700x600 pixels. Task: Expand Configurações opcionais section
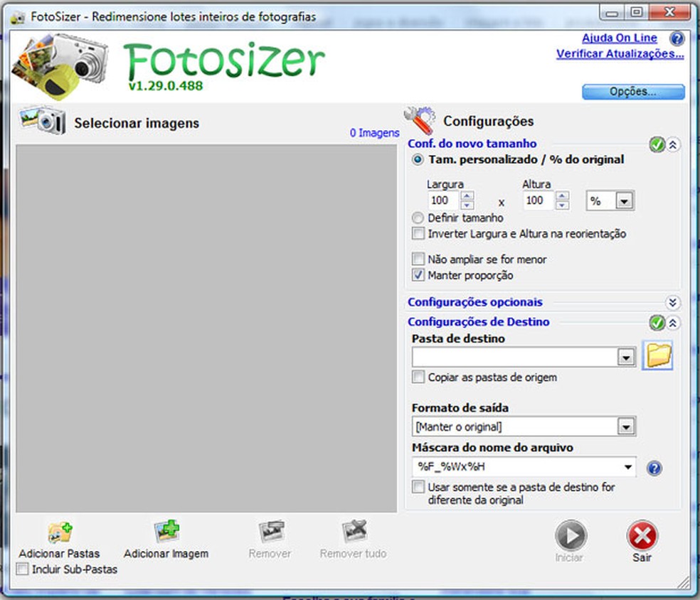pos(672,302)
